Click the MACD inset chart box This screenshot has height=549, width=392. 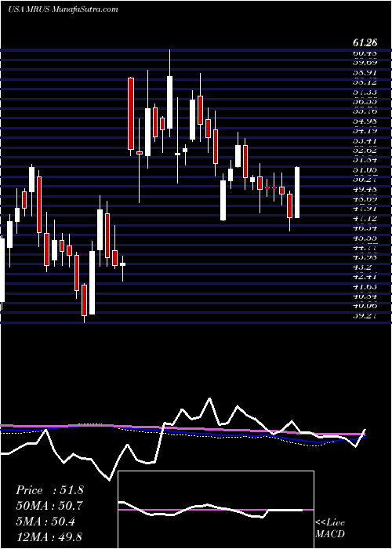(x=216, y=510)
